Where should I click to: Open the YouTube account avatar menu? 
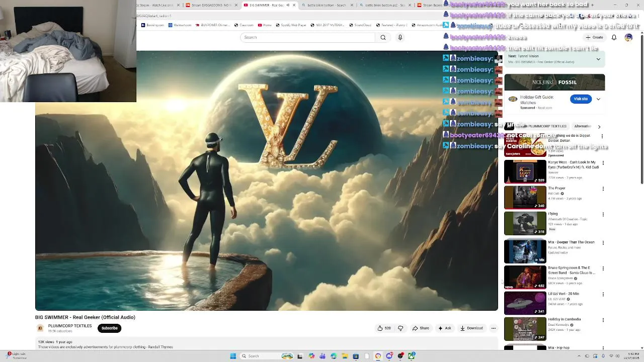point(628,37)
